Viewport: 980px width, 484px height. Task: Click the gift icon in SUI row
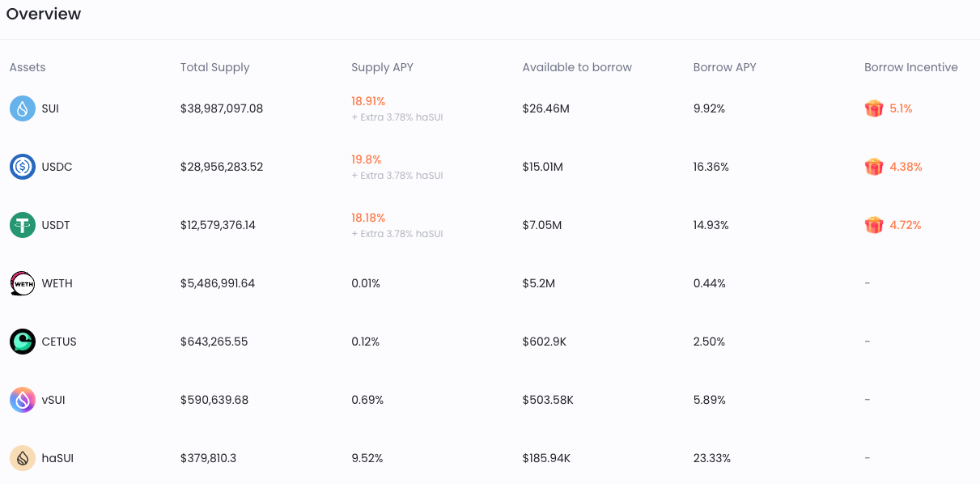click(874, 108)
